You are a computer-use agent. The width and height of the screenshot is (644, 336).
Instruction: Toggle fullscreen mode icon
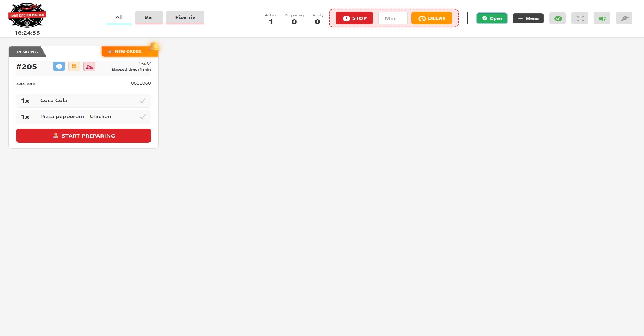tap(580, 18)
